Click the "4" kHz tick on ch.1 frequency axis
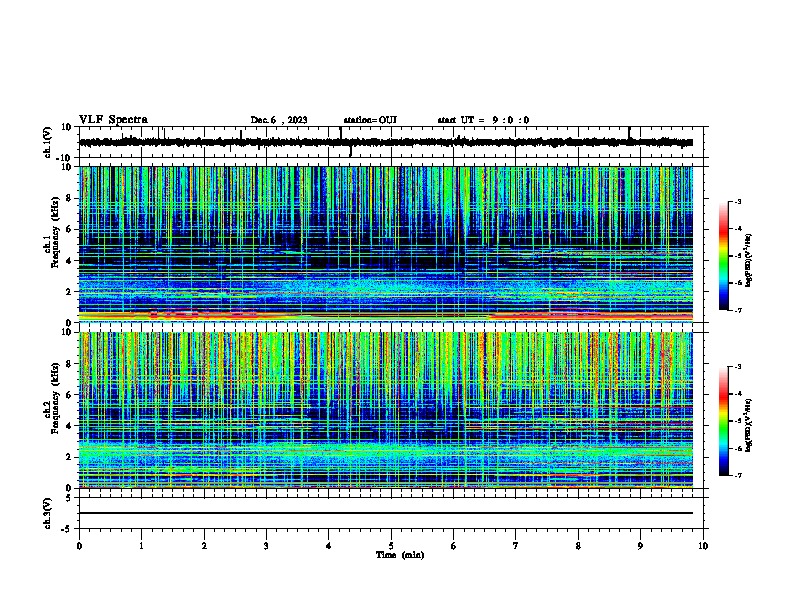The width and height of the screenshot is (792, 612). pos(70,261)
